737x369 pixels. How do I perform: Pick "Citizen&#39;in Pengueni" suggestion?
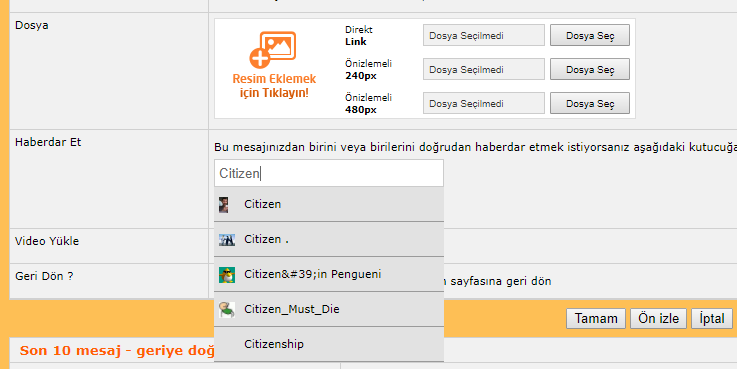click(x=329, y=274)
